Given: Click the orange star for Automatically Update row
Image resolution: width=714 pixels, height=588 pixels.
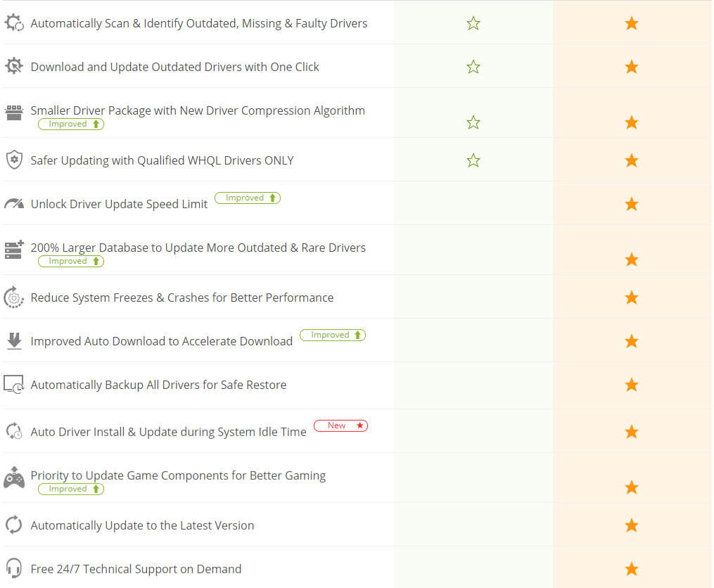Looking at the screenshot, I should click(x=632, y=525).
